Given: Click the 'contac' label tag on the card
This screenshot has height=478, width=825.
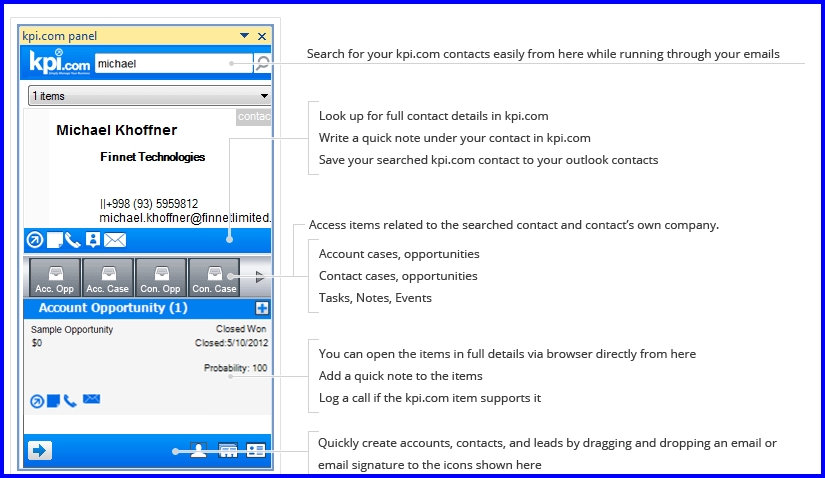Looking at the screenshot, I should point(254,117).
